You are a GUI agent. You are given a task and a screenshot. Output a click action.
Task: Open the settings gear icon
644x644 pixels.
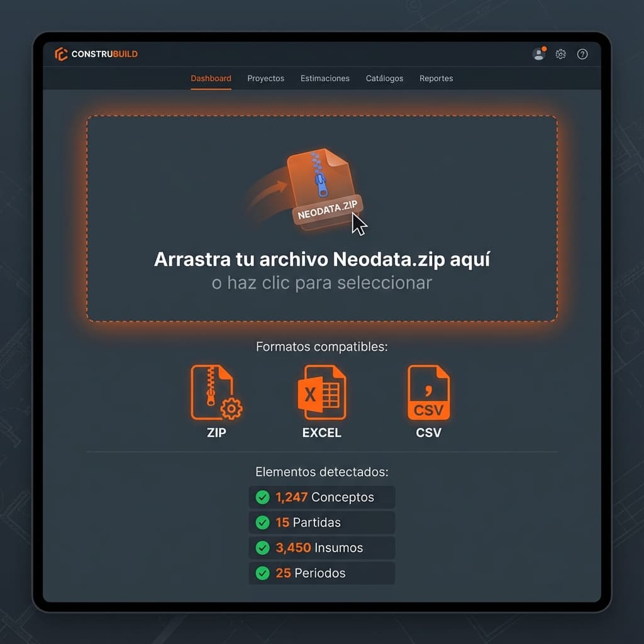pos(560,54)
